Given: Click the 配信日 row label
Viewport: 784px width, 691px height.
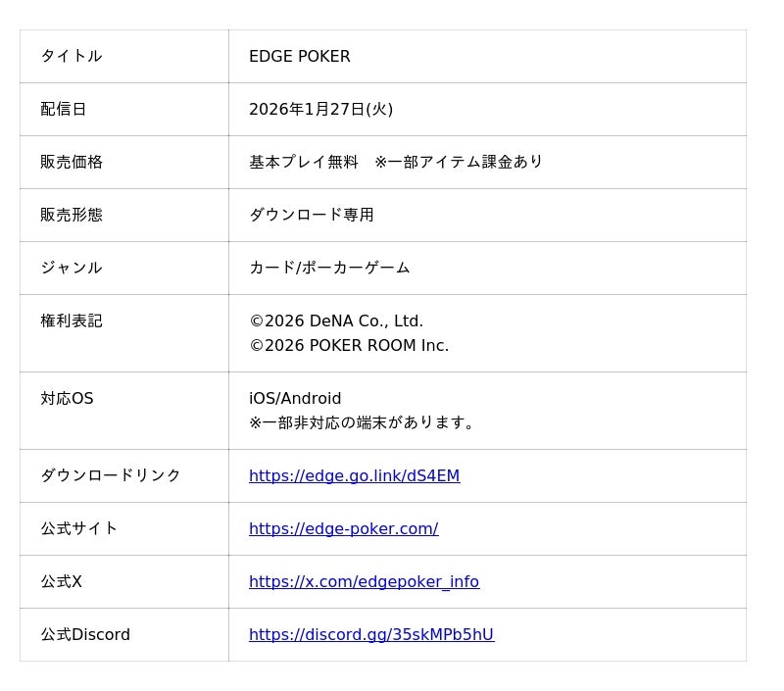Looking at the screenshot, I should point(64,109).
